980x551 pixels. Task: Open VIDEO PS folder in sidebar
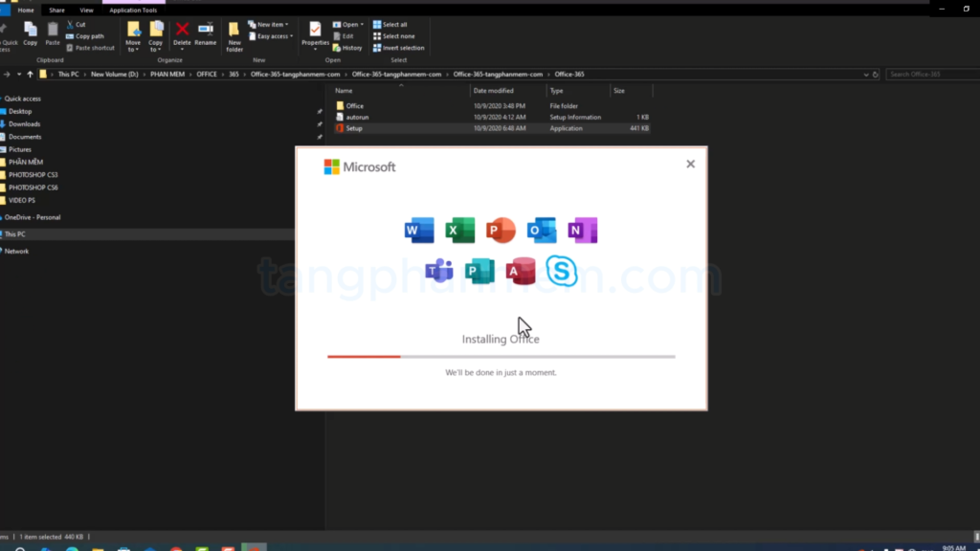pos(22,201)
